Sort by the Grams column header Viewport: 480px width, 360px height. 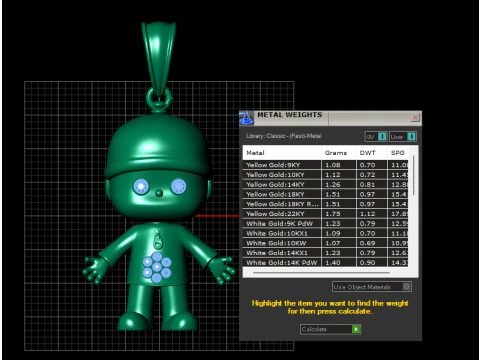[x=339, y=153]
